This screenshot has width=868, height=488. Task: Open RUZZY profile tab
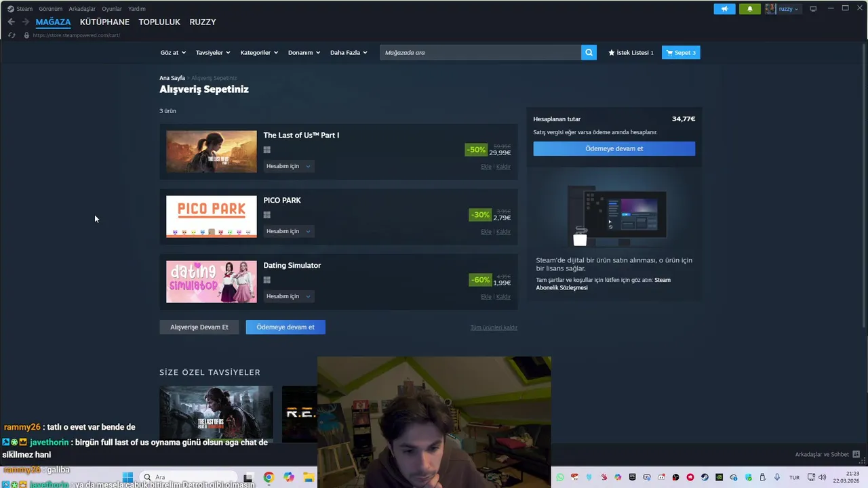[x=203, y=22]
